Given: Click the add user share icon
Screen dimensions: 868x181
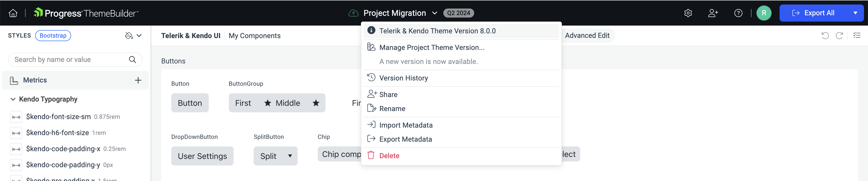Looking at the screenshot, I should pyautogui.click(x=713, y=13).
